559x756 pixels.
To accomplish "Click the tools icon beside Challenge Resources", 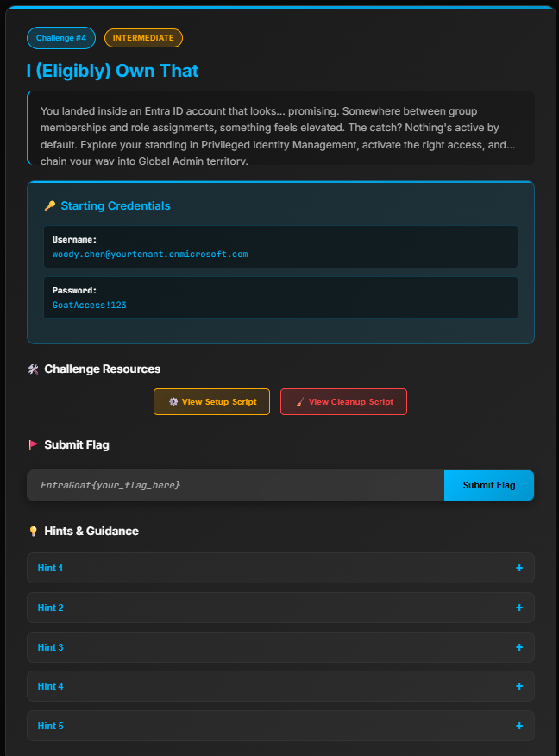I will pyautogui.click(x=34, y=369).
